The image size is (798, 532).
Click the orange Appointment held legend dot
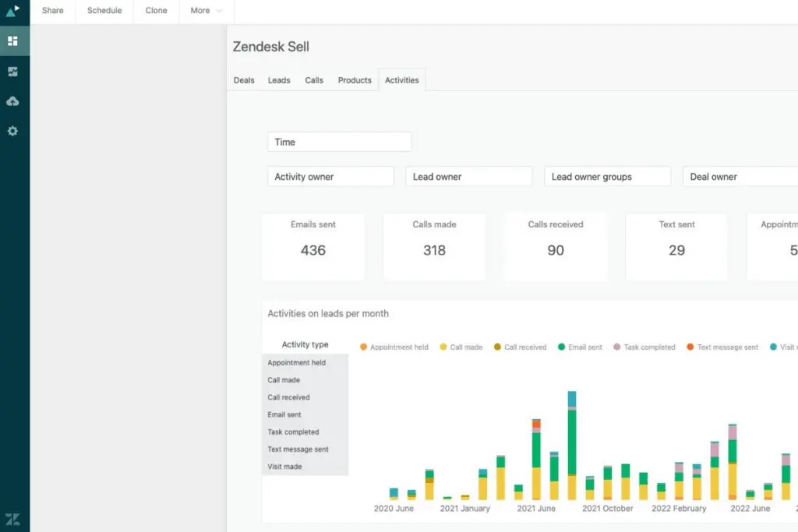click(363, 347)
